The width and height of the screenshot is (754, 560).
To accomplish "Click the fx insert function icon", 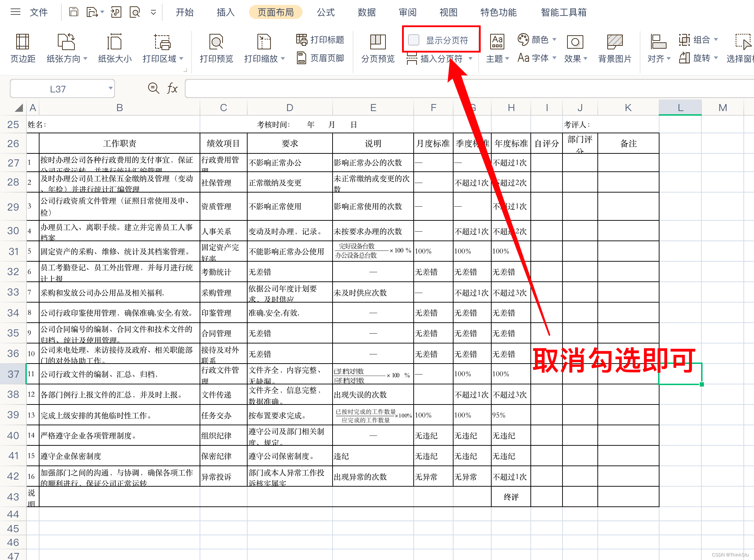I will (x=172, y=88).
